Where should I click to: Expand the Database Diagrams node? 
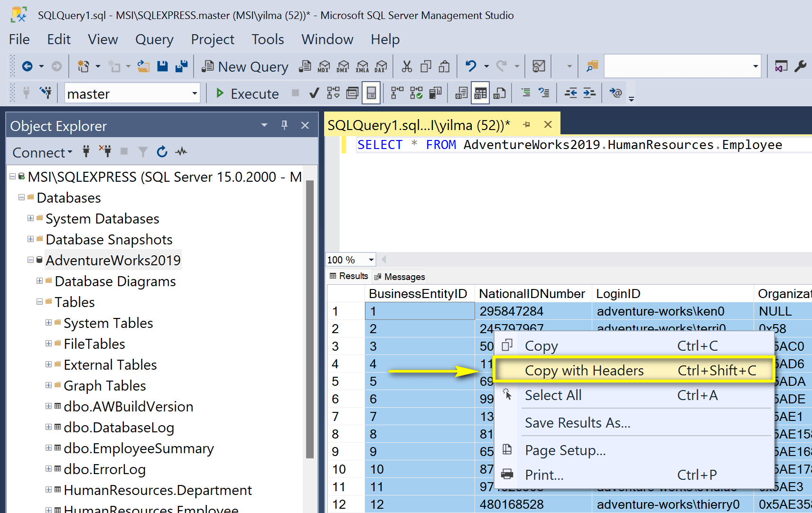[x=40, y=281]
